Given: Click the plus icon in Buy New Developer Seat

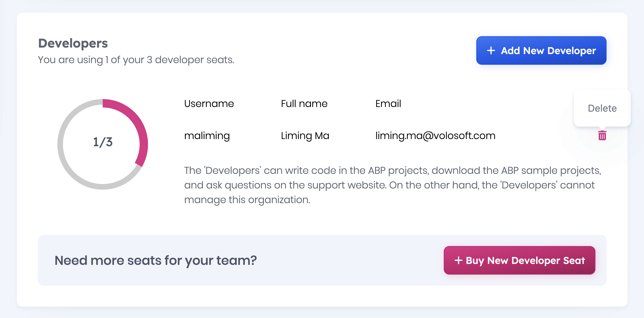Looking at the screenshot, I should point(458,260).
